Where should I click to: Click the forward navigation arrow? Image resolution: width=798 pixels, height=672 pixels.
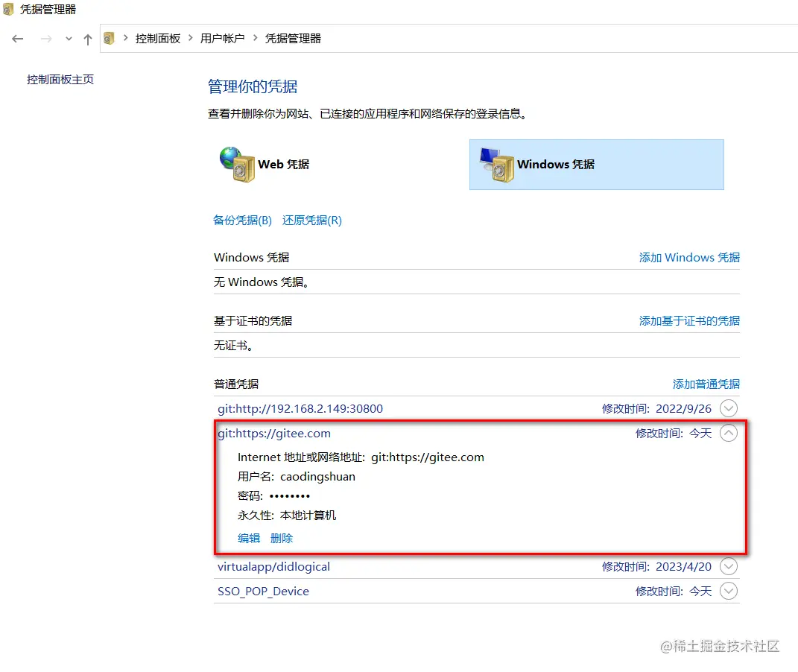click(x=46, y=39)
